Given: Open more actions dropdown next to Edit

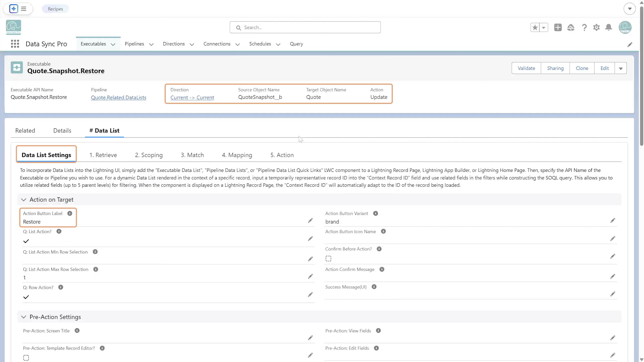Looking at the screenshot, I should click(620, 68).
